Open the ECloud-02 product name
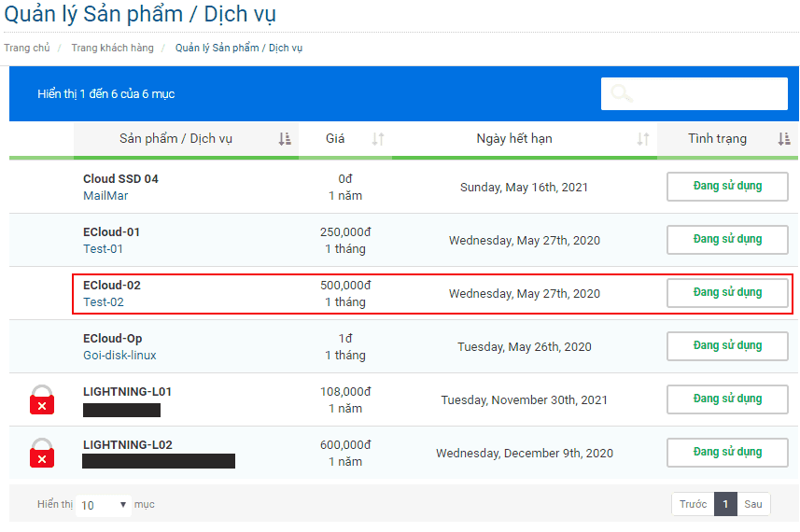The height and width of the screenshot is (532, 800). click(112, 285)
